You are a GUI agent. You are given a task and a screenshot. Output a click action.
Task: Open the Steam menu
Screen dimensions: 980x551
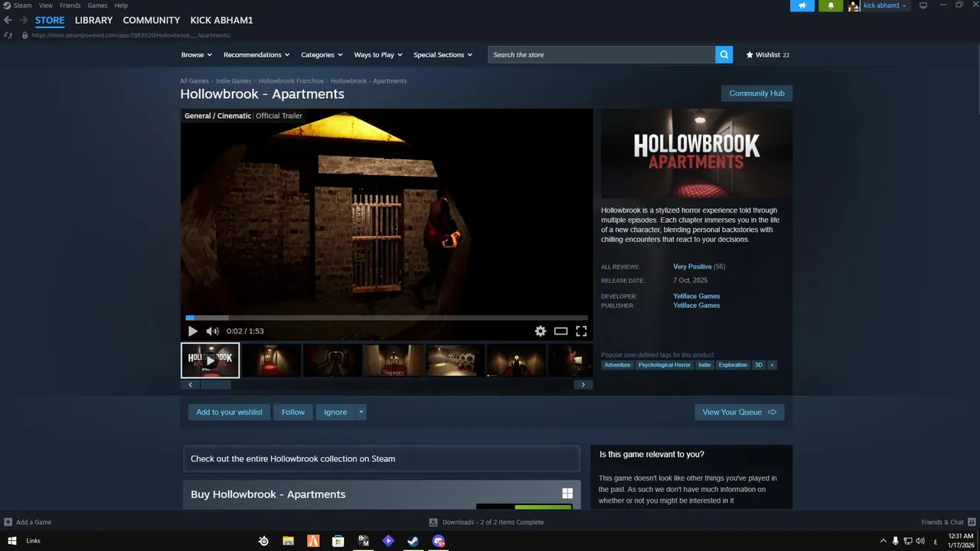(23, 5)
